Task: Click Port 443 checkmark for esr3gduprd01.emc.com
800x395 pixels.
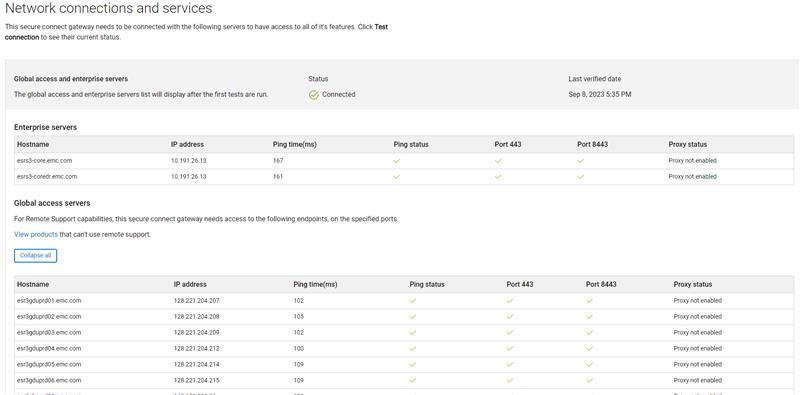Action: 510,301
